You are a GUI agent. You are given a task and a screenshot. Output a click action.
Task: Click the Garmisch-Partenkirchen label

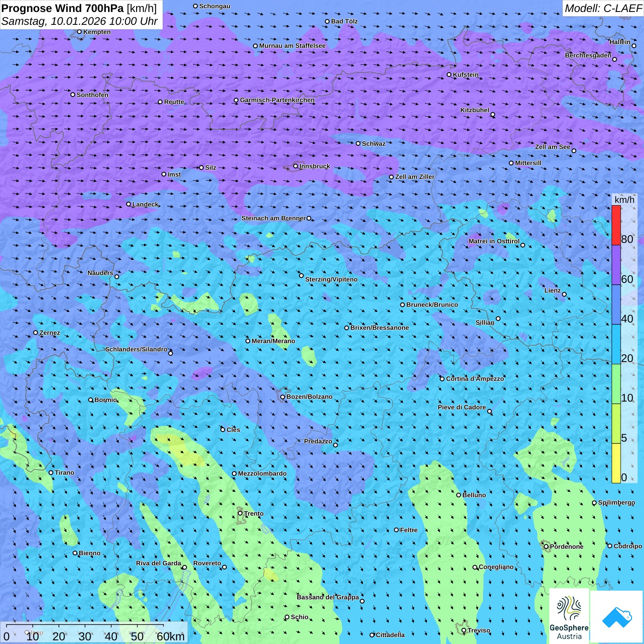[277, 100]
